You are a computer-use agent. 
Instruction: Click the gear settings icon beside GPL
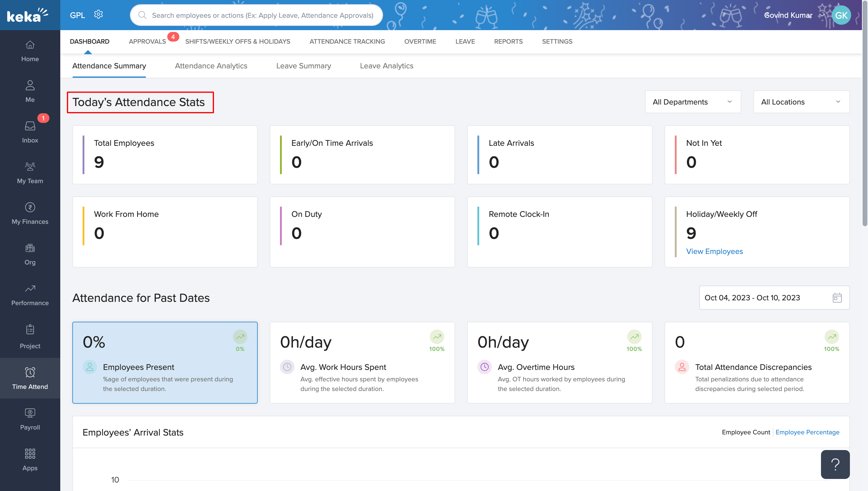(98, 14)
